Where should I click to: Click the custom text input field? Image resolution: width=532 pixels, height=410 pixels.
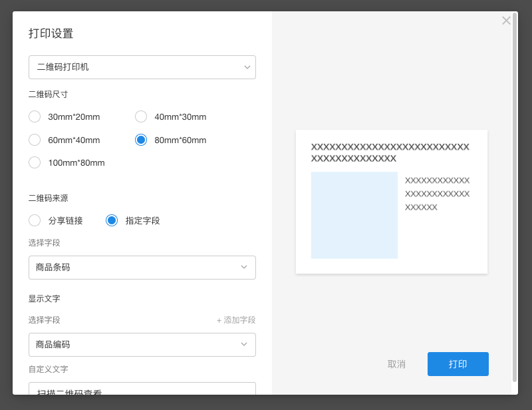click(142, 389)
